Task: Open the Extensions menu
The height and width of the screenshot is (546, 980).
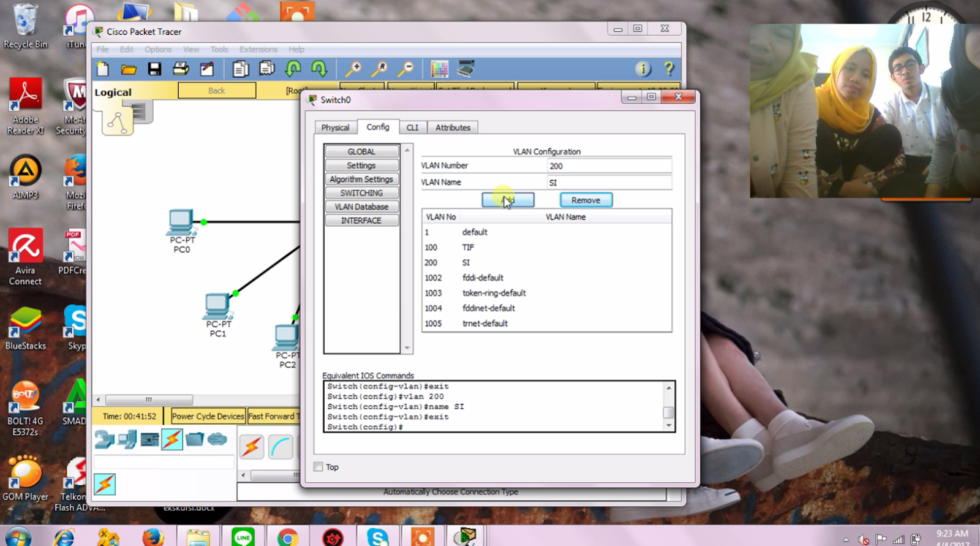Action: (258, 49)
